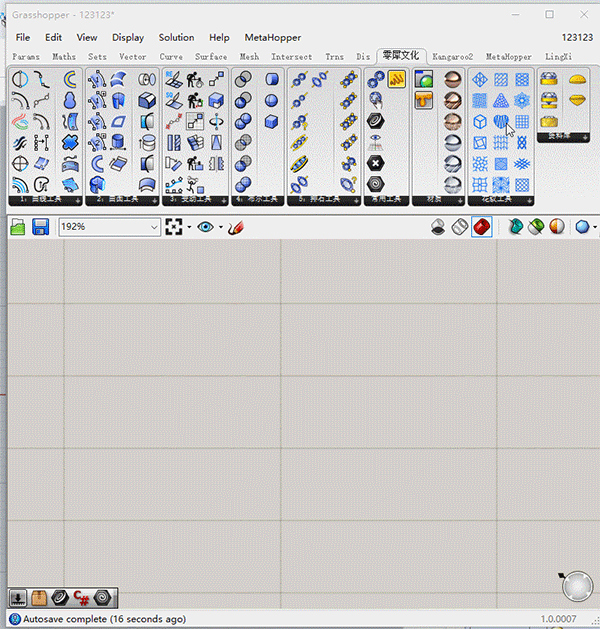
Task: Click the eye over grid icon
Action: 376,142
